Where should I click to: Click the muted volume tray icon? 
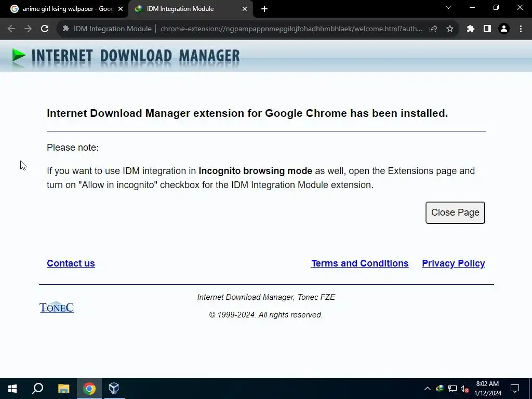pyautogui.click(x=465, y=389)
